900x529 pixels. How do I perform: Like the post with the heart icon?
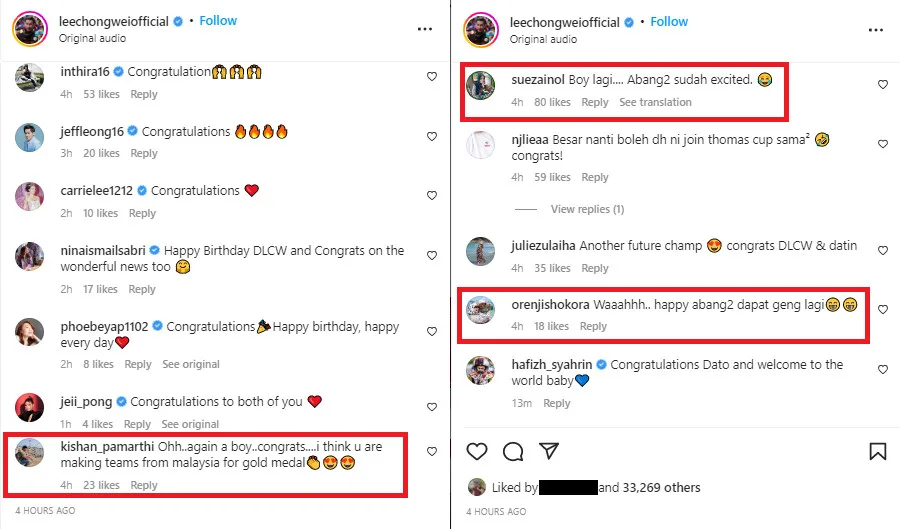tap(479, 451)
